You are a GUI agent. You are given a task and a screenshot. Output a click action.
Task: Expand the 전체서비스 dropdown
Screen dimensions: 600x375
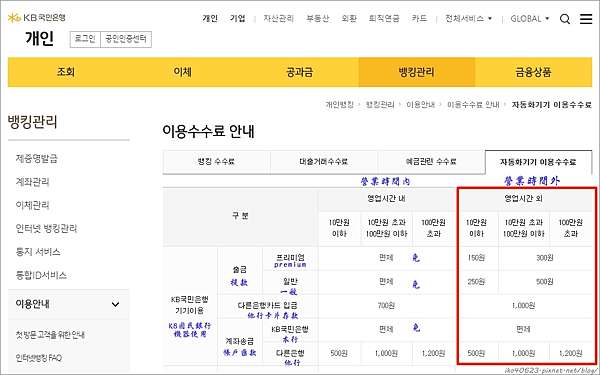tap(468, 18)
